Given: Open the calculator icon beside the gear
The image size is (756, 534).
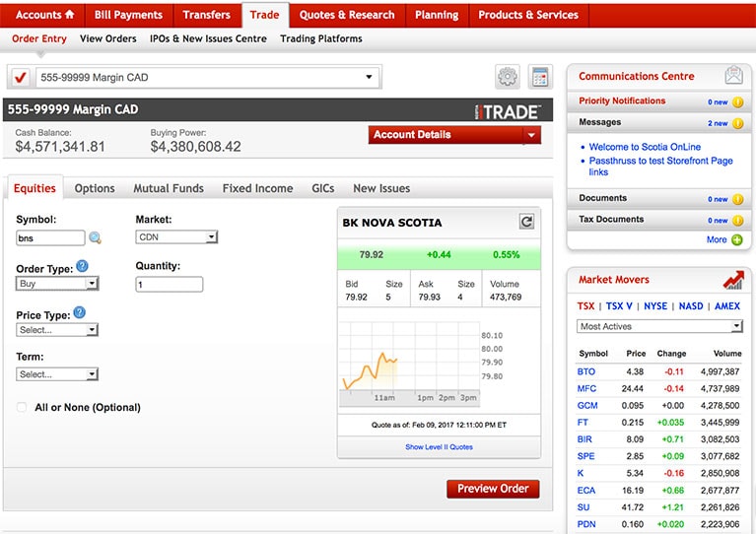Looking at the screenshot, I should [539, 77].
